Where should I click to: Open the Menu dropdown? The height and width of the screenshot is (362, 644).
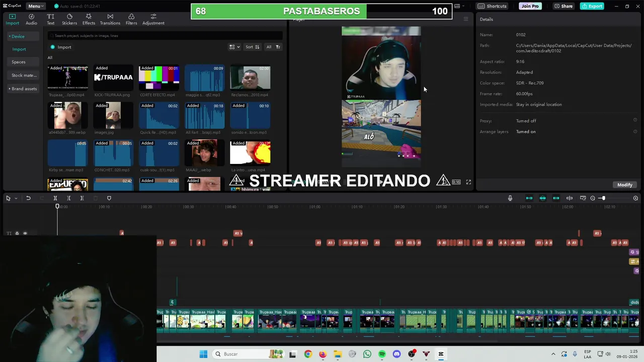tap(36, 6)
